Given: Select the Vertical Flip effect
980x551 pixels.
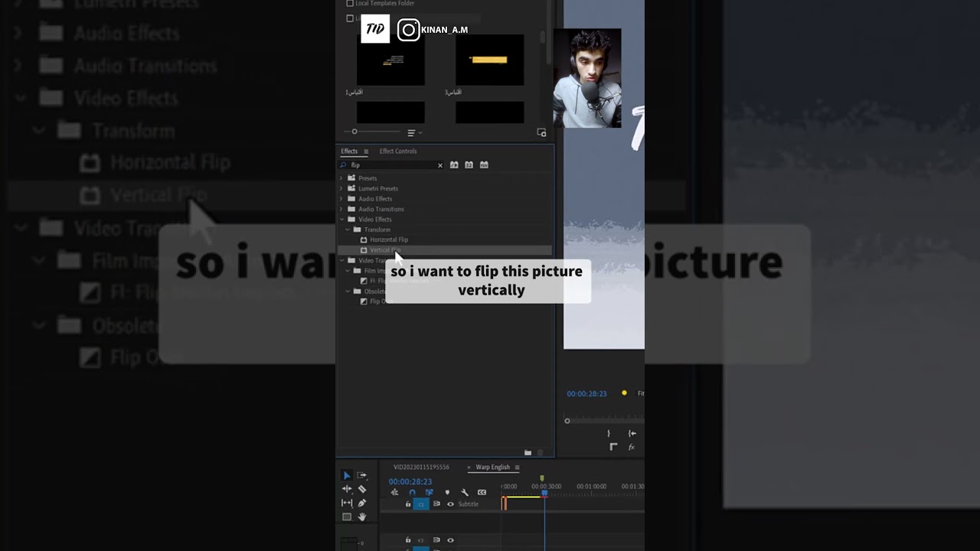Looking at the screenshot, I should tap(385, 250).
